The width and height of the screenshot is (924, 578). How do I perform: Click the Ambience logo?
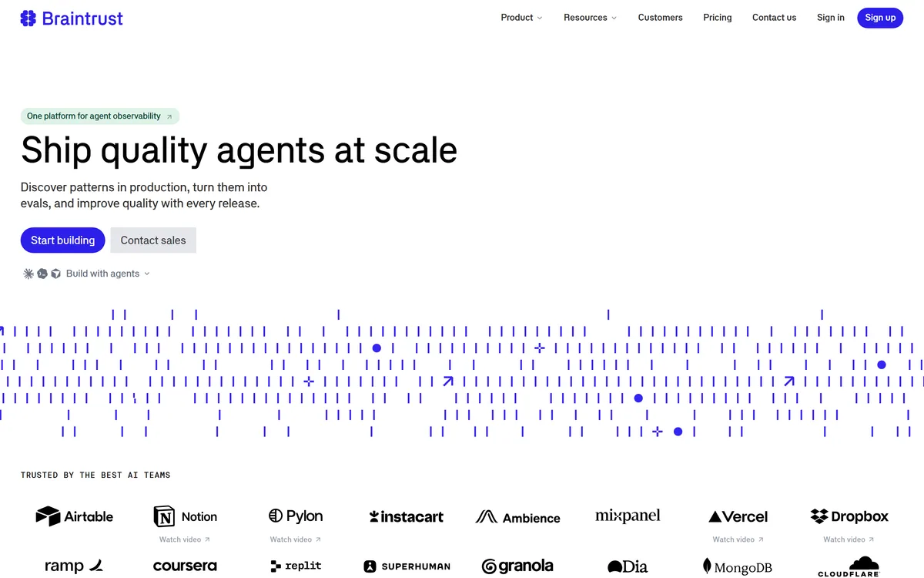(517, 517)
